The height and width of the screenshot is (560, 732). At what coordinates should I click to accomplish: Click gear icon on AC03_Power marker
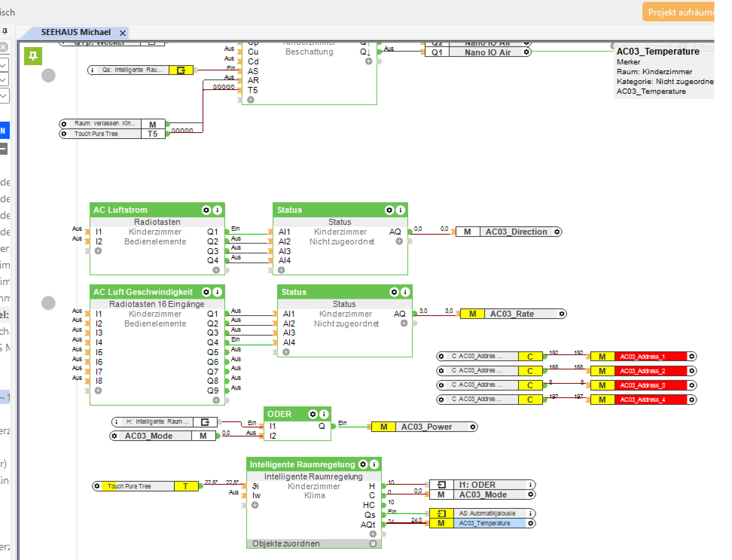tap(473, 427)
